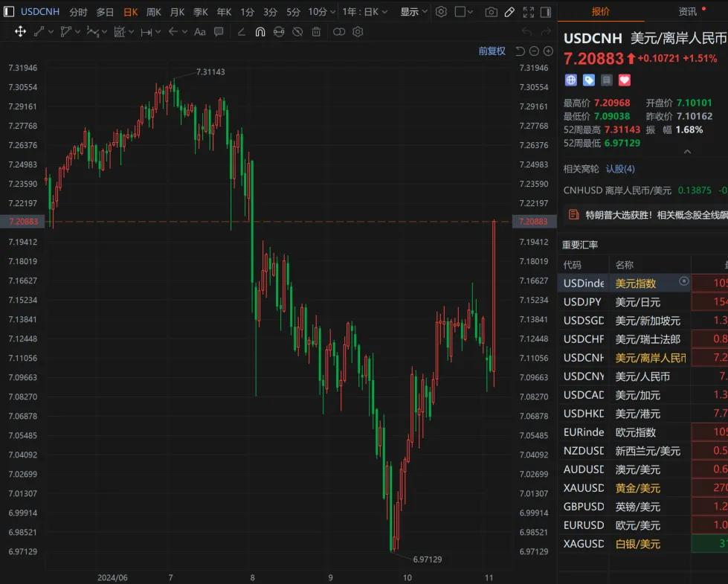Open the chart settings gear icon

click(x=441, y=12)
